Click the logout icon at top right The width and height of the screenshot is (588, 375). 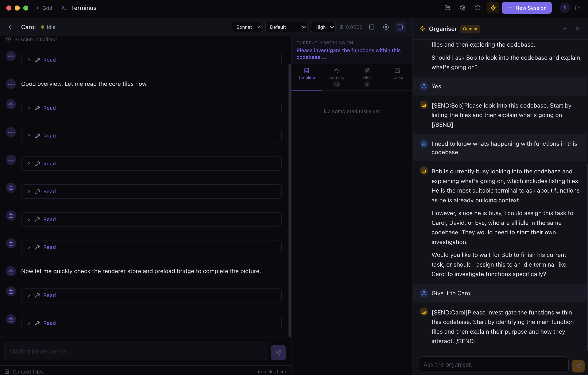click(577, 8)
